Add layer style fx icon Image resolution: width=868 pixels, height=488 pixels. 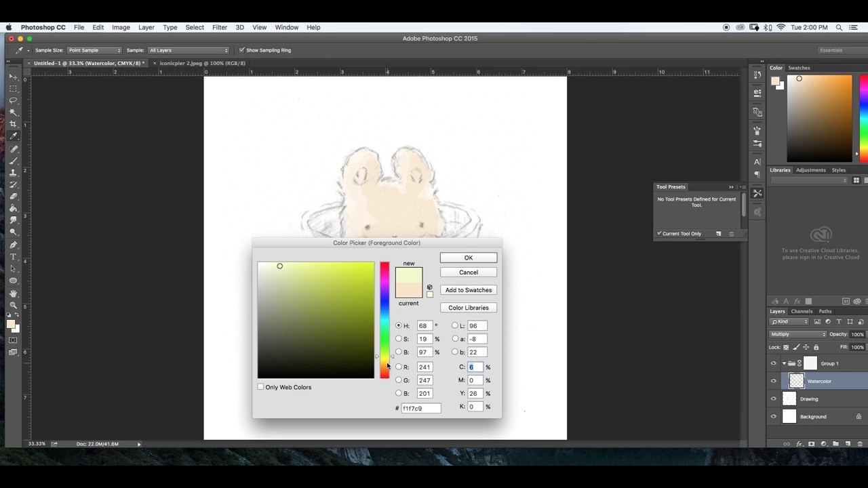pyautogui.click(x=799, y=444)
